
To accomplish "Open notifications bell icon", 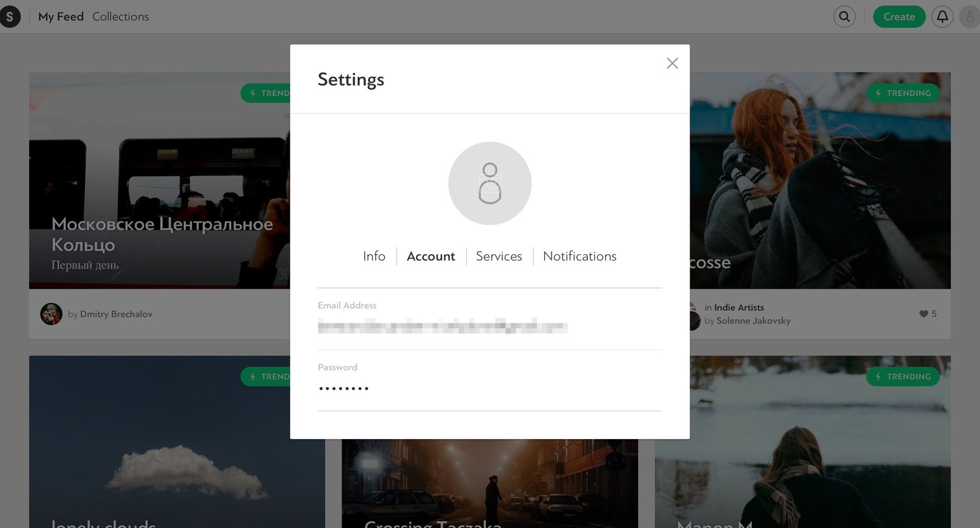I will coord(942,17).
